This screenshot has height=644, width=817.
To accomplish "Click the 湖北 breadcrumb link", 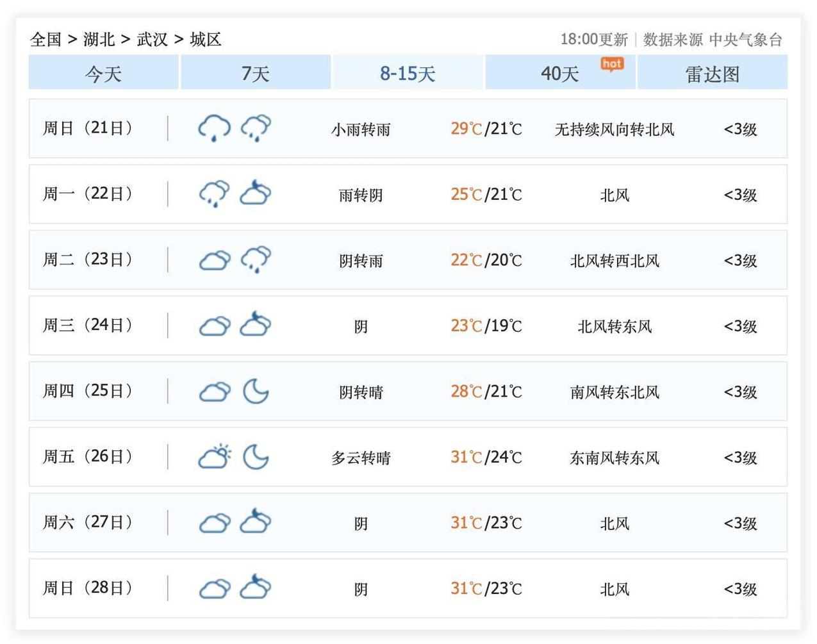I will pos(99,40).
